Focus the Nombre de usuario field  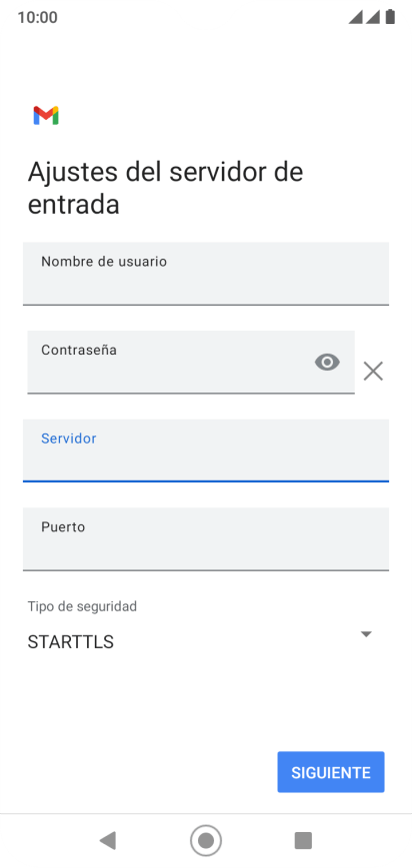pyautogui.click(x=206, y=274)
